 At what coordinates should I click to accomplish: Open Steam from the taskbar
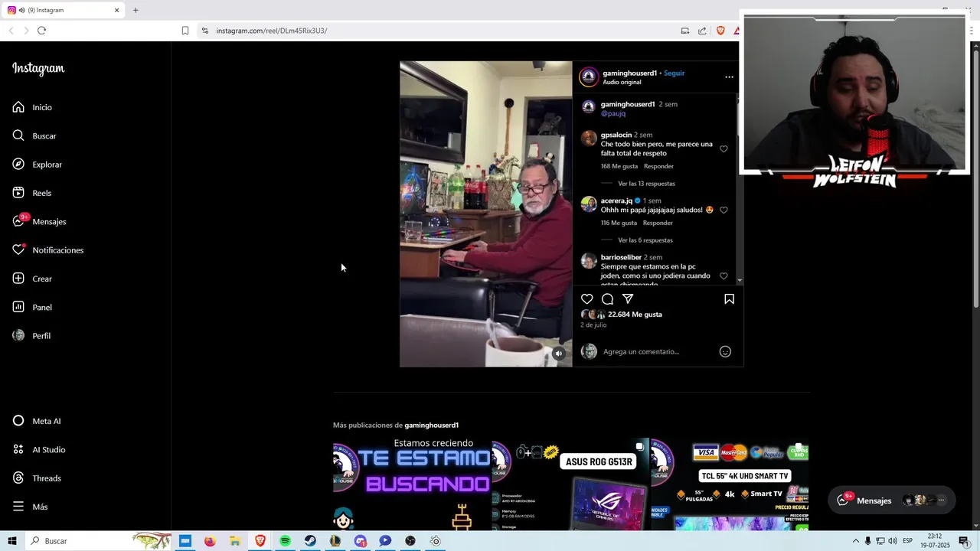pyautogui.click(x=310, y=541)
